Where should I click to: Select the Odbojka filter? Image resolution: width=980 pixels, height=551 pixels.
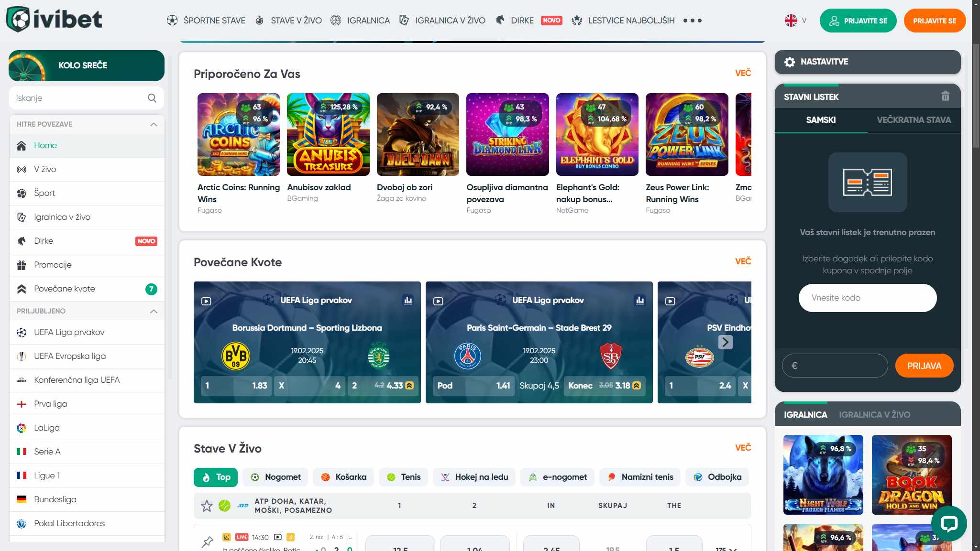tap(717, 477)
